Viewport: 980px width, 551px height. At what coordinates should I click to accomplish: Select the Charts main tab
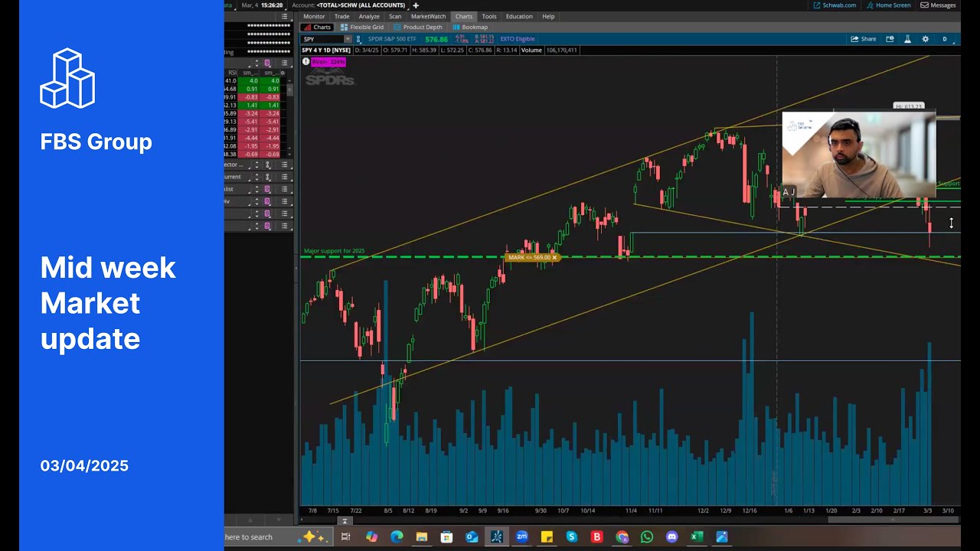[x=463, y=16]
